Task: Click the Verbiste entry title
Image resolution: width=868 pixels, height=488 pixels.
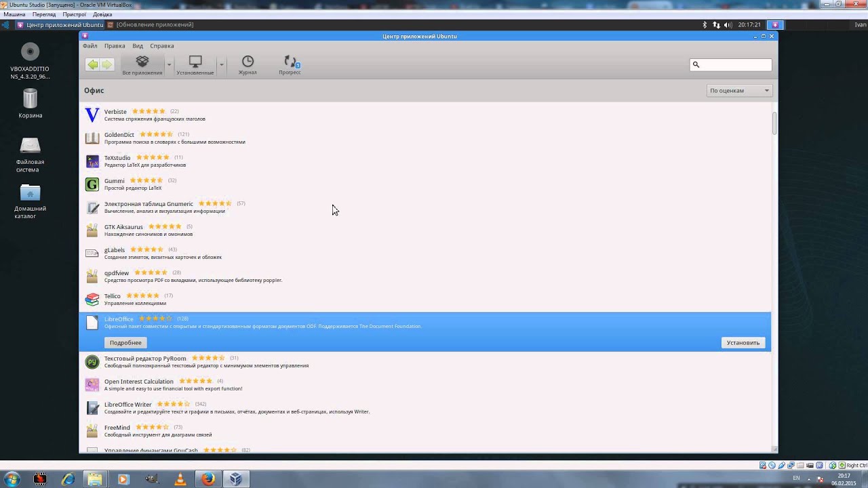Action: coord(115,112)
